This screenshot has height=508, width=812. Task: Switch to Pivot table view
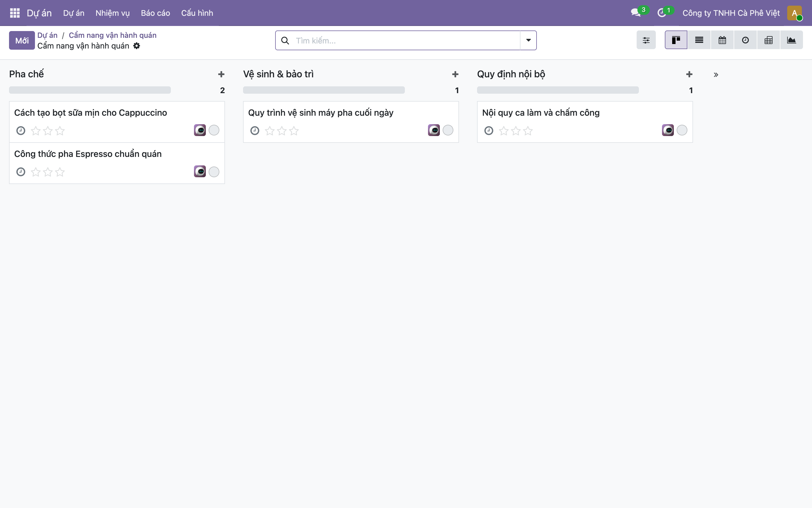point(768,40)
